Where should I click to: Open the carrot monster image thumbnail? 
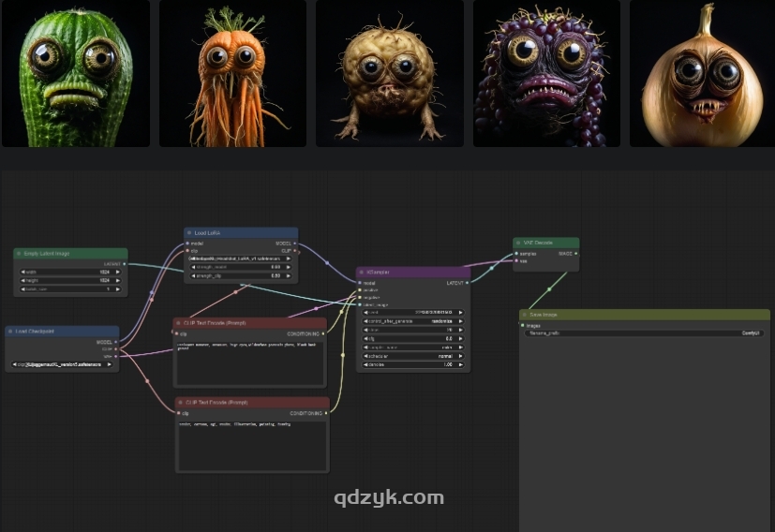232,73
